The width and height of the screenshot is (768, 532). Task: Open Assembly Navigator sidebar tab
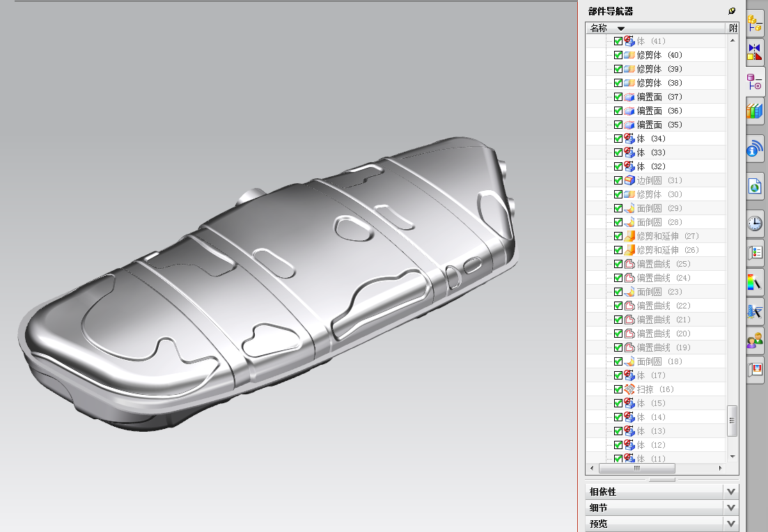tap(755, 22)
